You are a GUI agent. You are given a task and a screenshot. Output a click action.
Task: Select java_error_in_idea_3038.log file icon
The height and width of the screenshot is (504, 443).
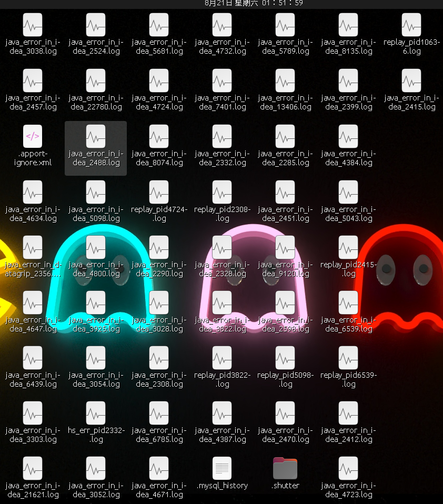pyautogui.click(x=33, y=25)
